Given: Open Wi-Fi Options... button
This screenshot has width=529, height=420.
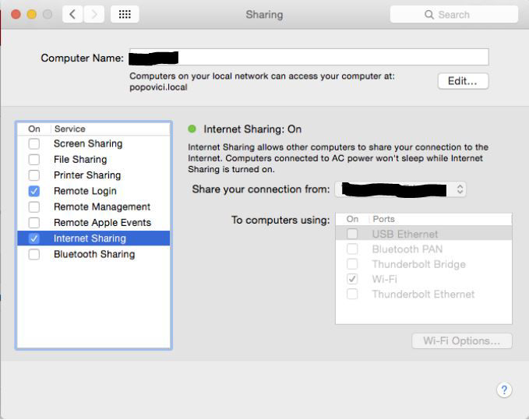Looking at the screenshot, I should (x=462, y=341).
